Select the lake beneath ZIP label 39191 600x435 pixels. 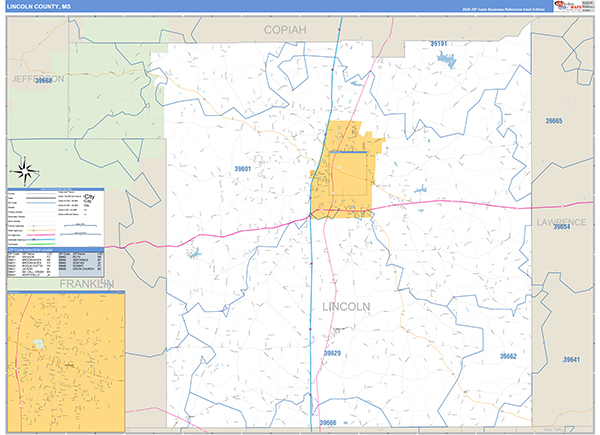[x=447, y=60]
